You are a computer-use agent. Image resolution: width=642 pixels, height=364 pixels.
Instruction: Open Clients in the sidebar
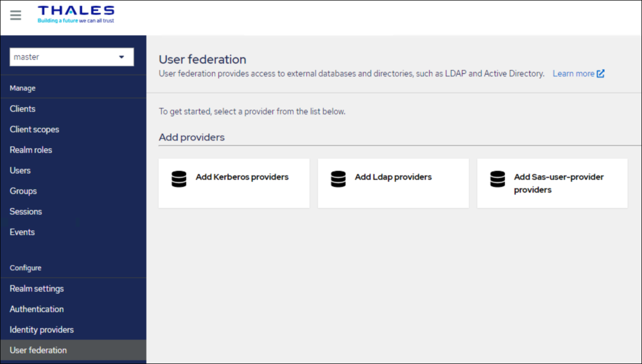23,109
